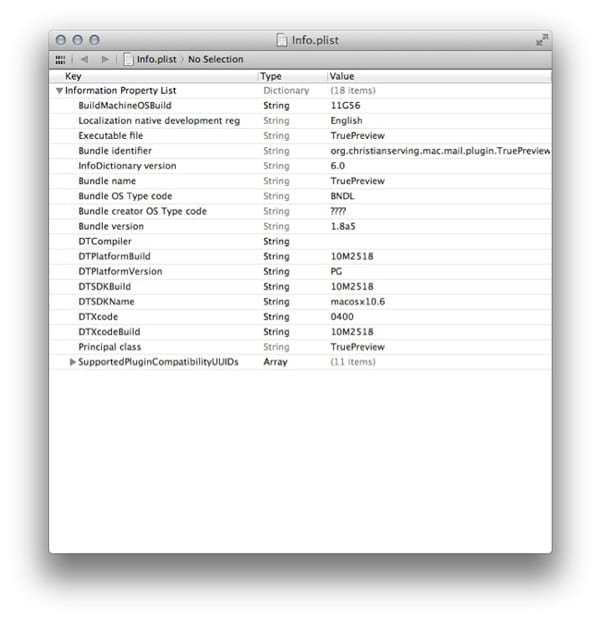Viewport: 600px width, 620px height.
Task: Click the Info.plist document icon in title bar
Action: click(x=282, y=40)
